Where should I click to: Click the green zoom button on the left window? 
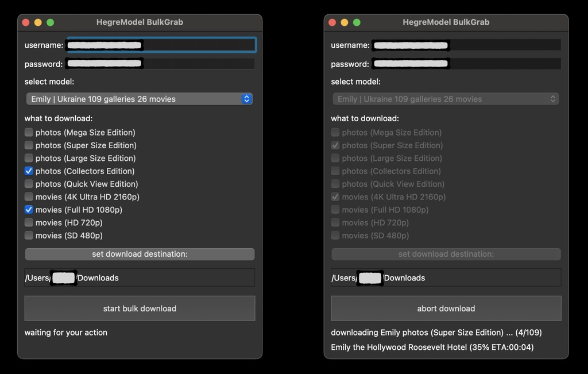click(x=50, y=22)
